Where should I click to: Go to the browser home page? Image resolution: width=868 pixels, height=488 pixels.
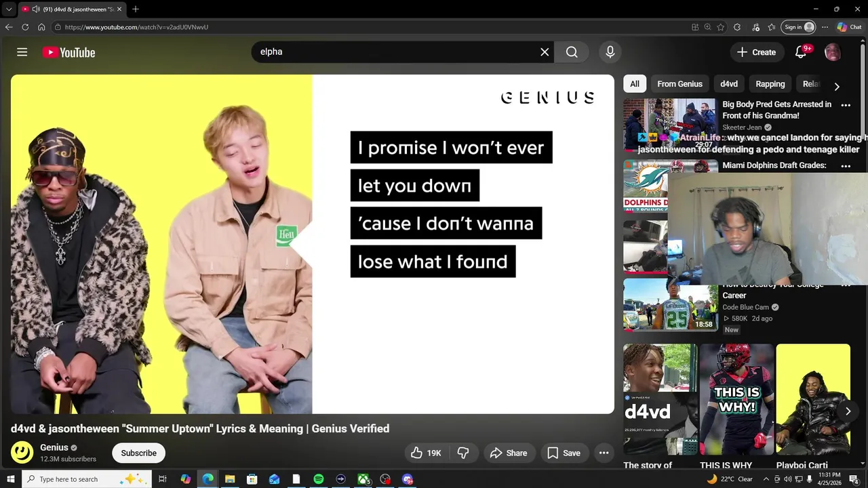(41, 27)
